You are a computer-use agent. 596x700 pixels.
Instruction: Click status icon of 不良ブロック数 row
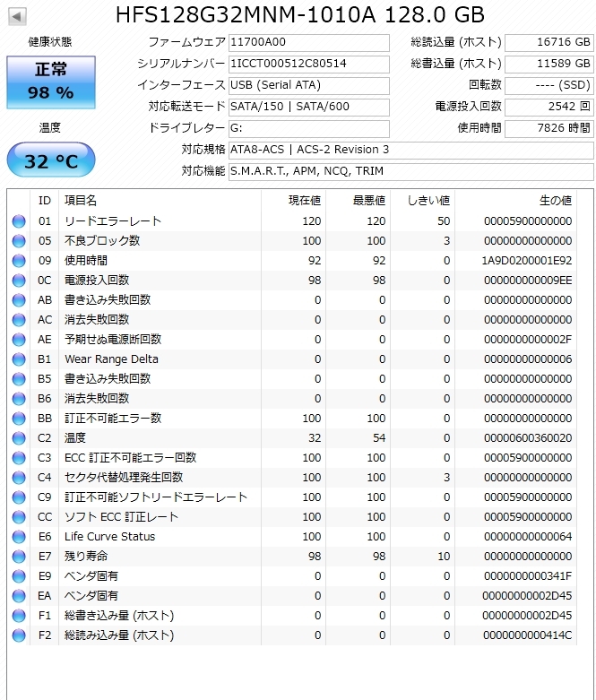(19, 241)
